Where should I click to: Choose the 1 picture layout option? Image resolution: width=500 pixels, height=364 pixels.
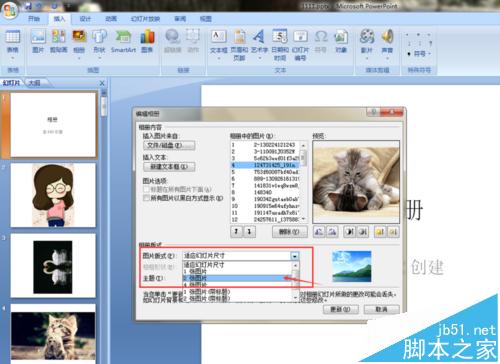pos(237,272)
